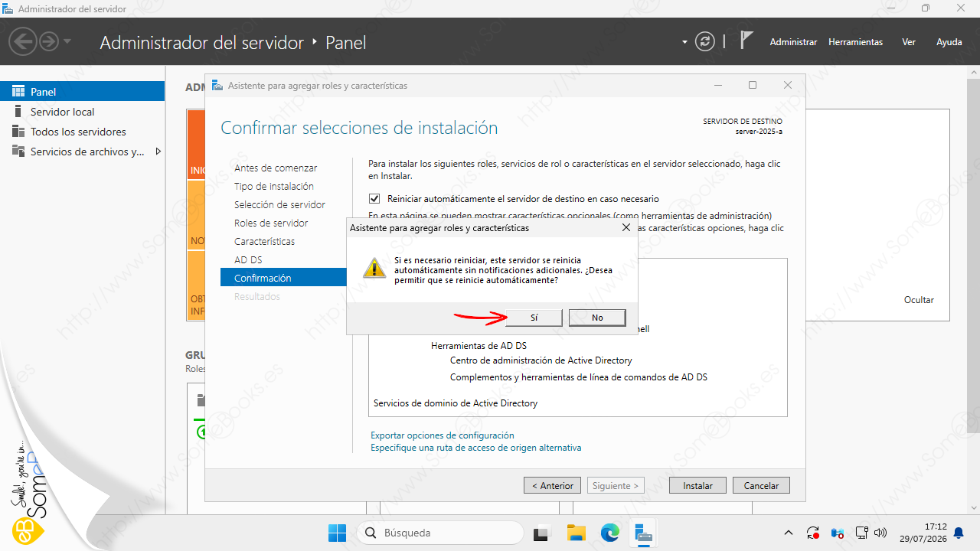This screenshot has height=551, width=980.
Task: Open the Windows Start menu
Action: 337,533
